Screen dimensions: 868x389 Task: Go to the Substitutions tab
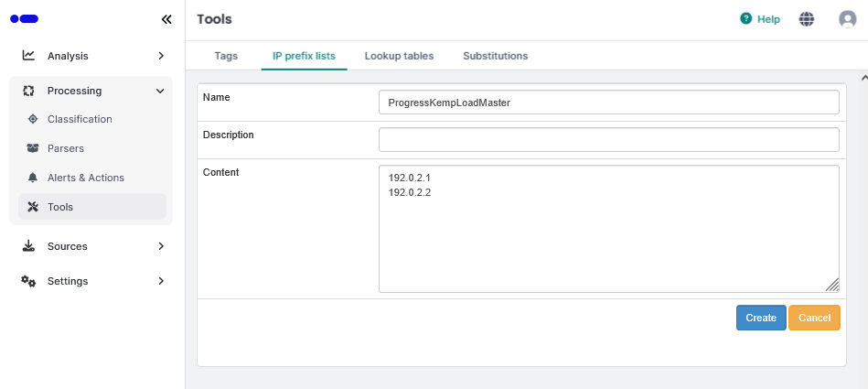tap(496, 56)
